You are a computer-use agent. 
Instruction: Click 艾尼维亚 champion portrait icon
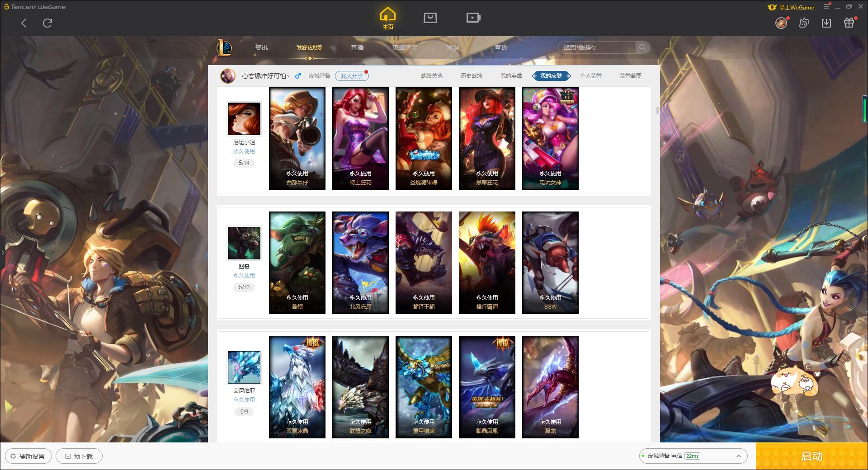[x=244, y=367]
